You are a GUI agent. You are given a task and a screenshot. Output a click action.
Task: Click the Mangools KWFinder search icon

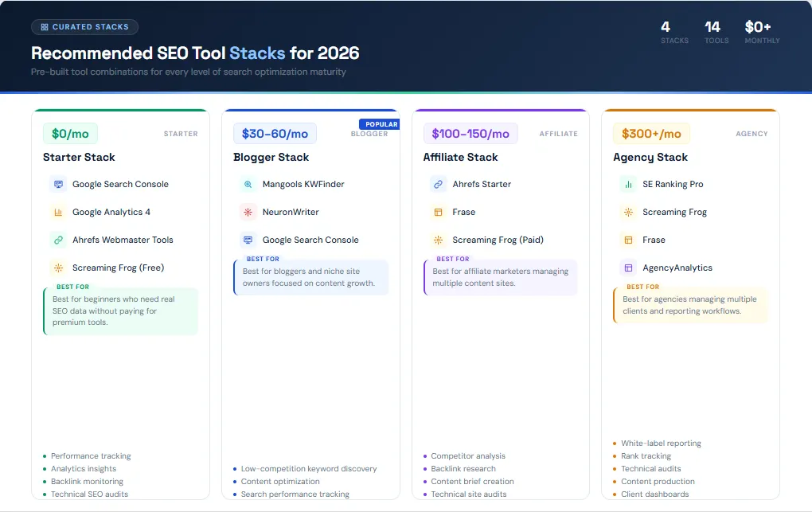(248, 184)
